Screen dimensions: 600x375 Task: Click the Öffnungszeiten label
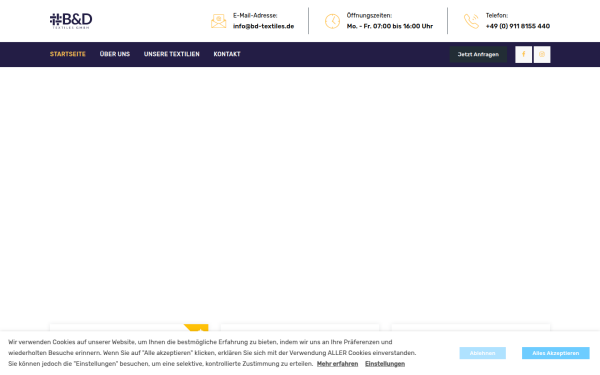[x=369, y=16]
